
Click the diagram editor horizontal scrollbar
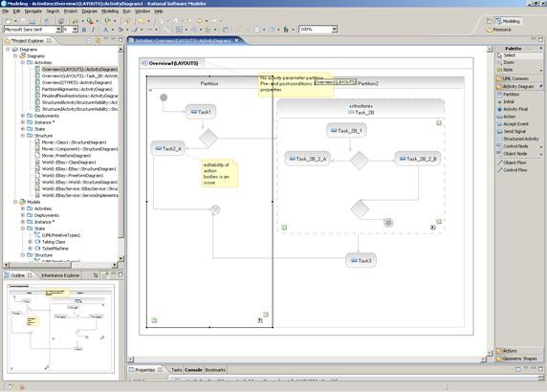pyautogui.click(x=306, y=359)
